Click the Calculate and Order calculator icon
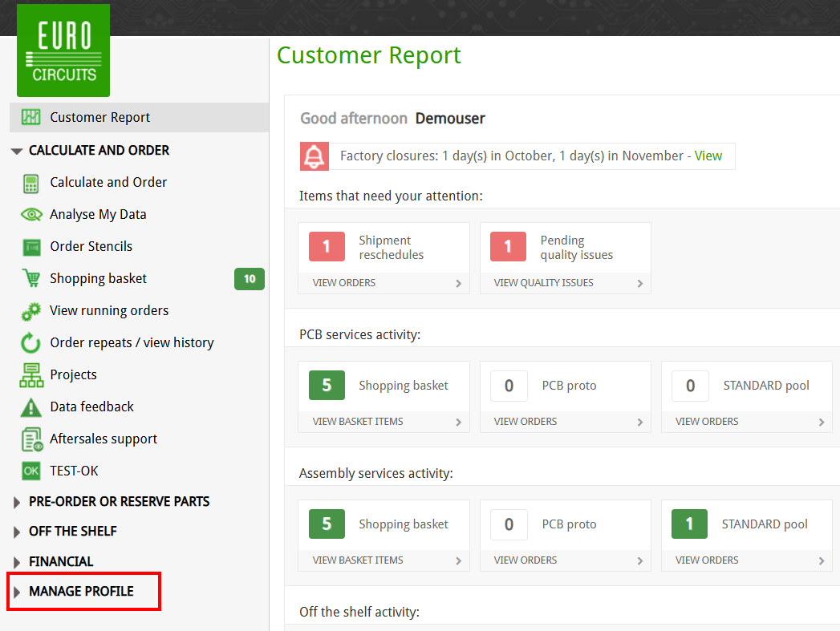840x631 pixels. [x=30, y=183]
